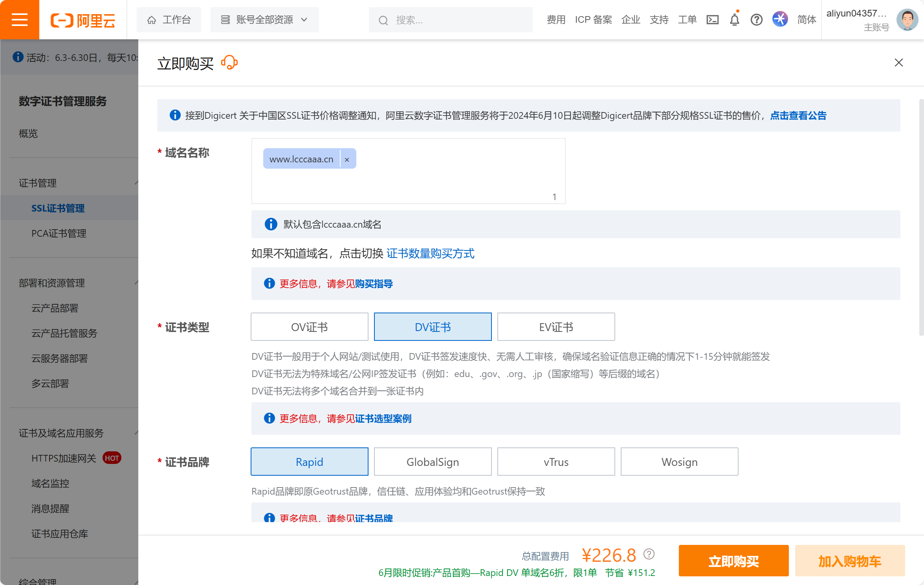Open ICP 备案 menu

coord(593,20)
